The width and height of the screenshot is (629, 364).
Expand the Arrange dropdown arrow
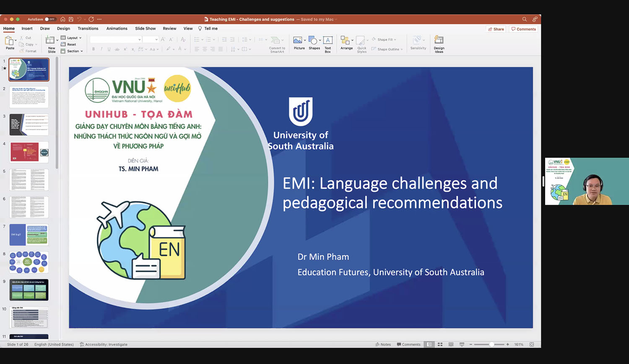[352, 40]
